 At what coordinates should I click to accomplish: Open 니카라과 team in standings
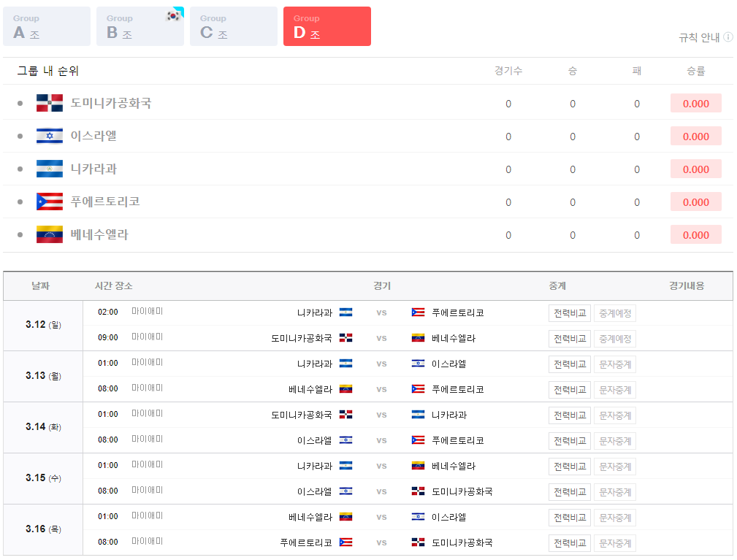click(x=93, y=169)
